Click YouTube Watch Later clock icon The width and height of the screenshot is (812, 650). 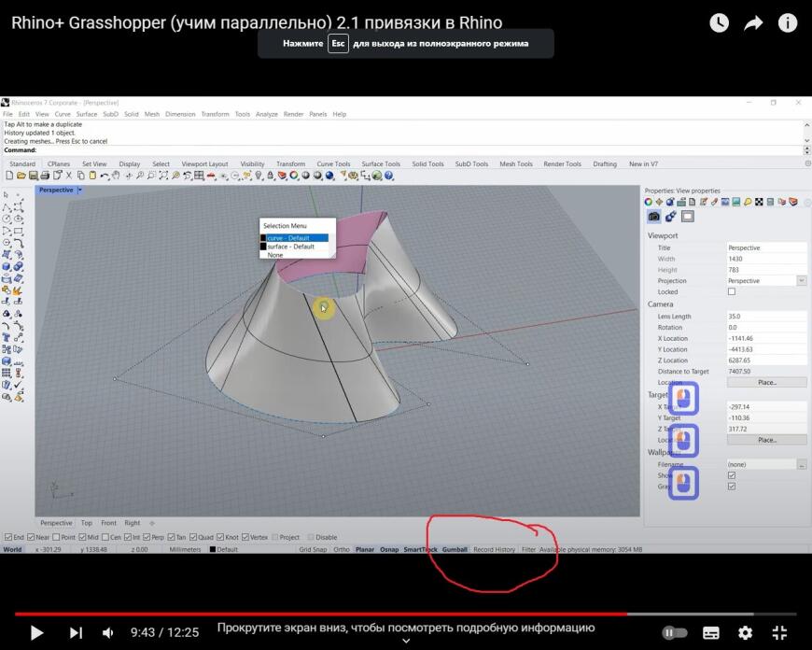[x=719, y=22]
